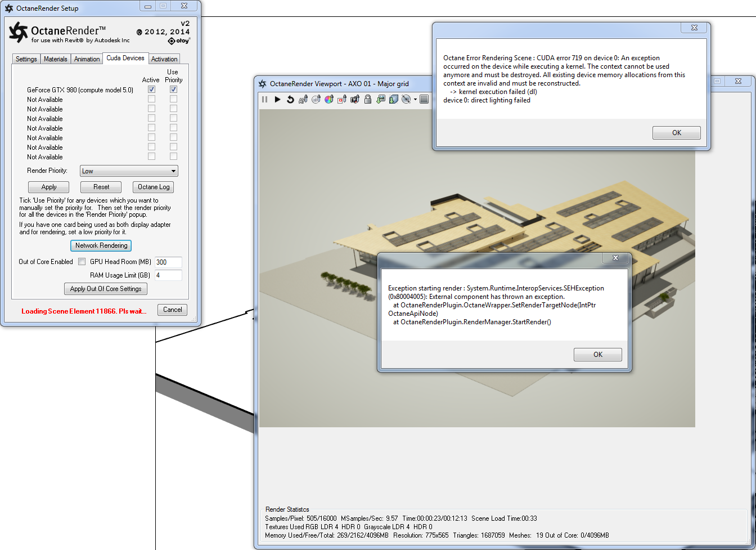Select the Cuda Devices tab
Screen dimensions: 756x550
pyautogui.click(x=125, y=58)
